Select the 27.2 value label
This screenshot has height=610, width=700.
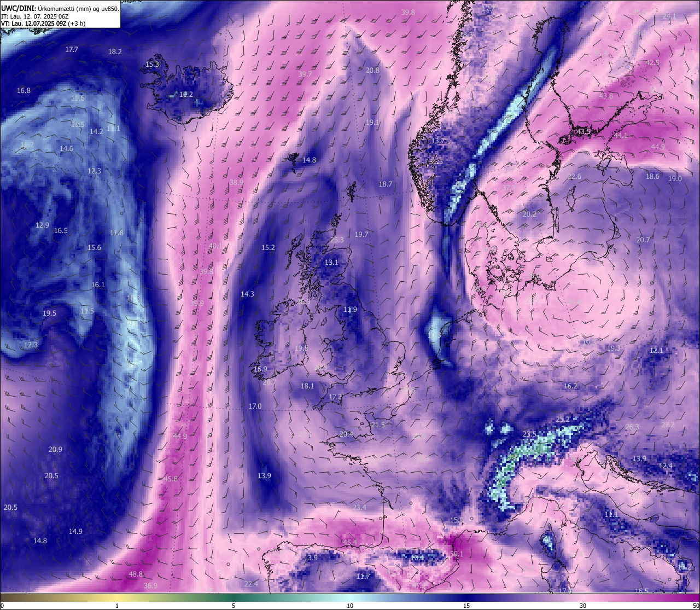pyautogui.click(x=668, y=425)
